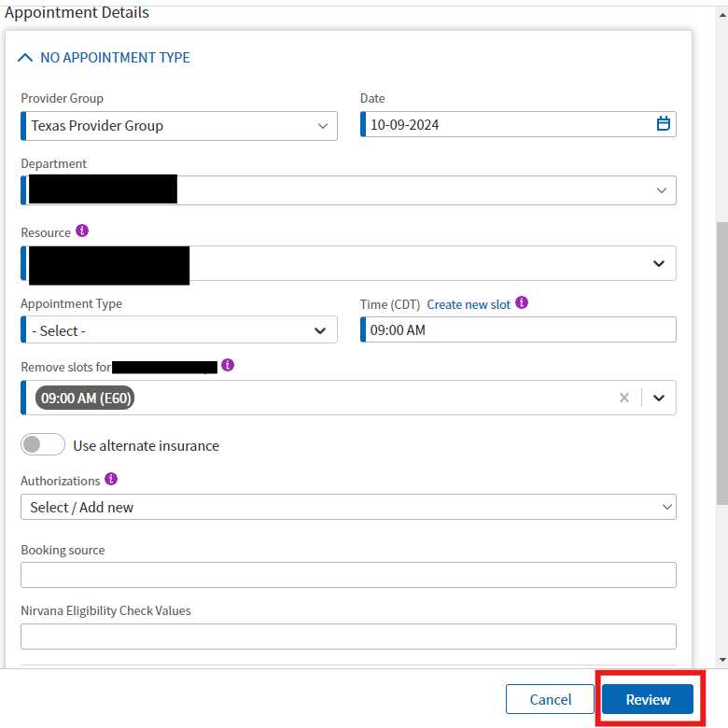Open the Resource dropdown
Image resolution: width=728 pixels, height=728 pixels.
(x=348, y=263)
